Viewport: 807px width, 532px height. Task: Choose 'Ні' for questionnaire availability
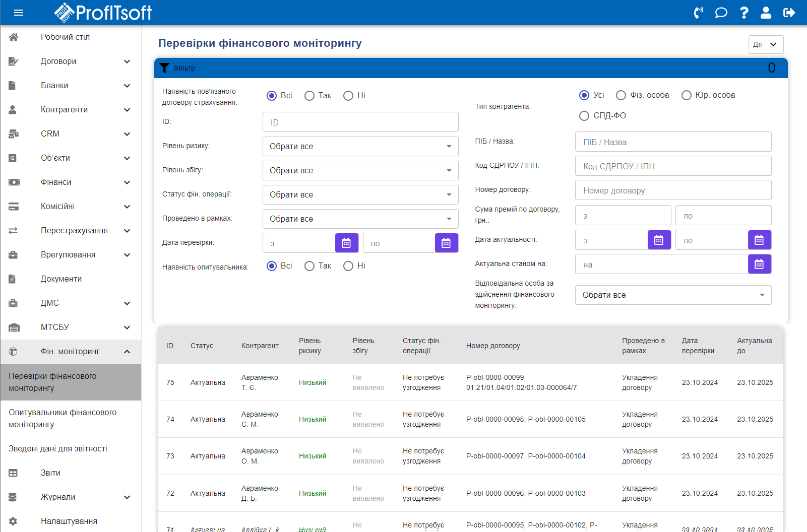(x=348, y=266)
